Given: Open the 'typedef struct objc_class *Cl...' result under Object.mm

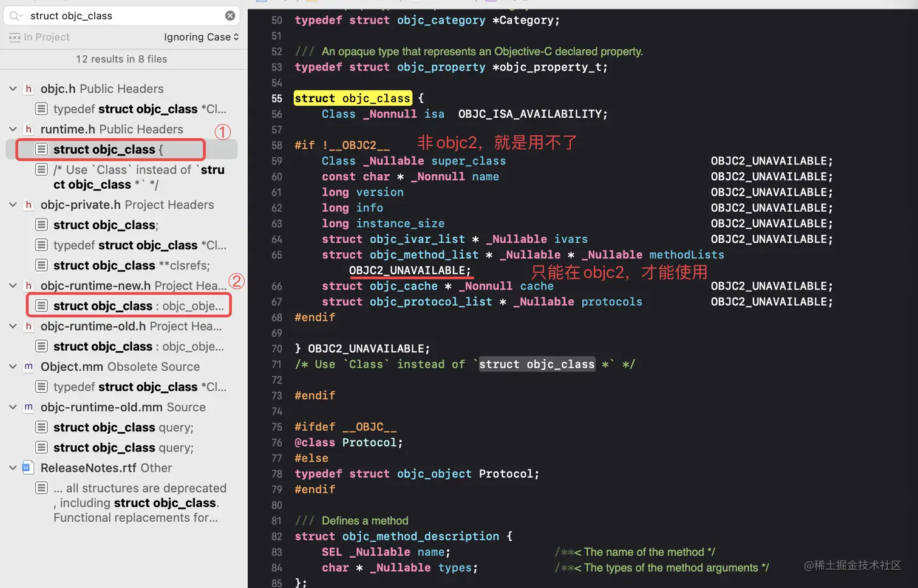Looking at the screenshot, I should click(x=140, y=387).
